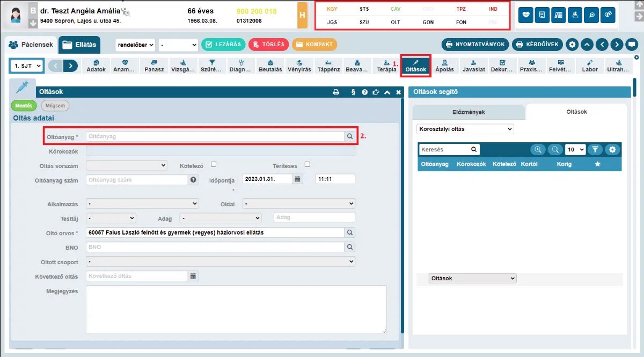Open the Korosztályi oltás dropdown
The height and width of the screenshot is (357, 644).
tap(465, 129)
